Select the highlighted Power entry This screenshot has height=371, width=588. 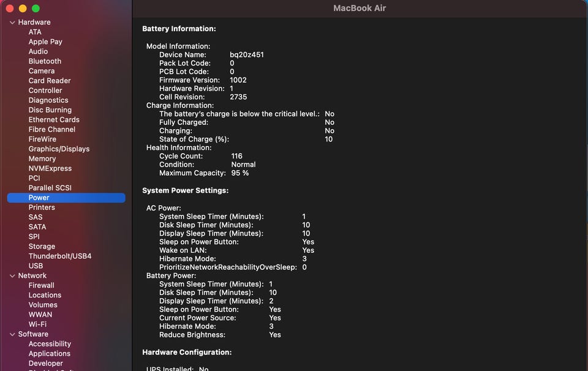(66, 198)
